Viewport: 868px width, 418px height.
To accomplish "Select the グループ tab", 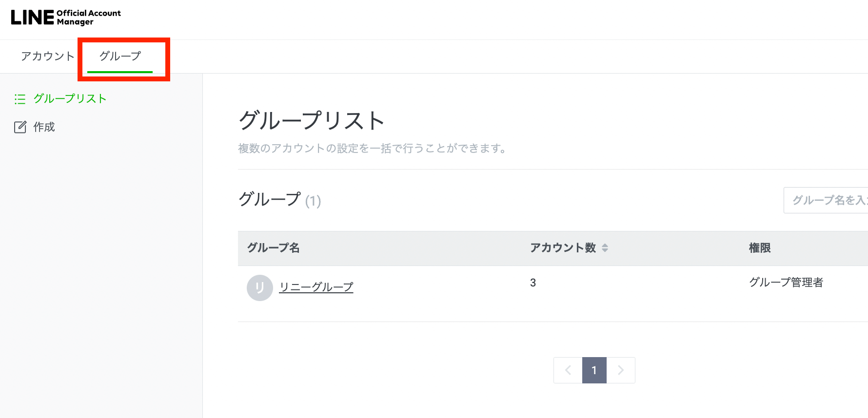I will (x=120, y=56).
